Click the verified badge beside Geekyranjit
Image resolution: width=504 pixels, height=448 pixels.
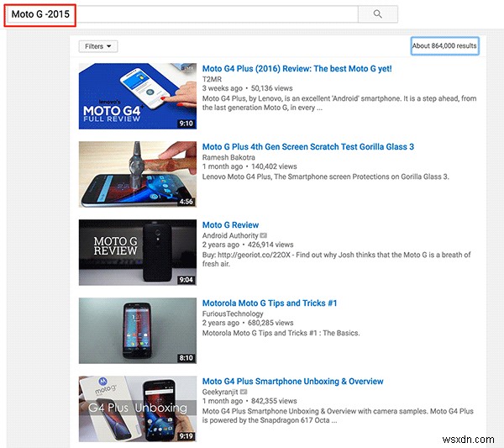[x=244, y=392]
